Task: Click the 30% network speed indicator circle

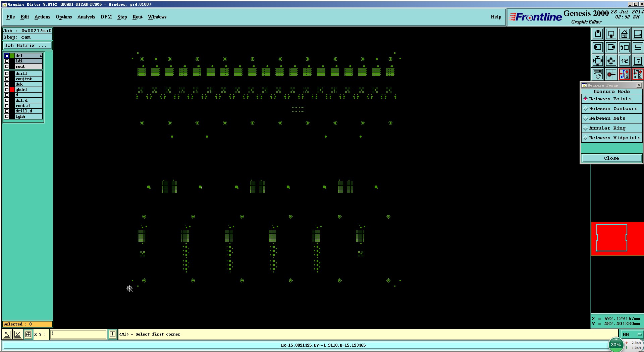Action: coord(616,345)
